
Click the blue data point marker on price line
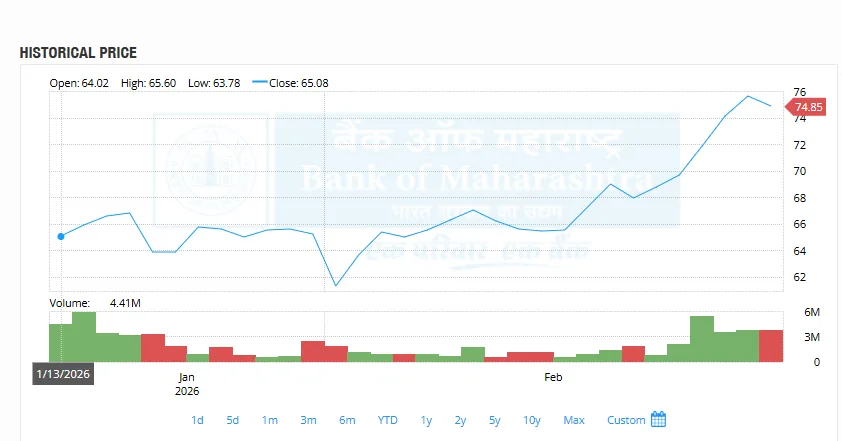click(61, 236)
